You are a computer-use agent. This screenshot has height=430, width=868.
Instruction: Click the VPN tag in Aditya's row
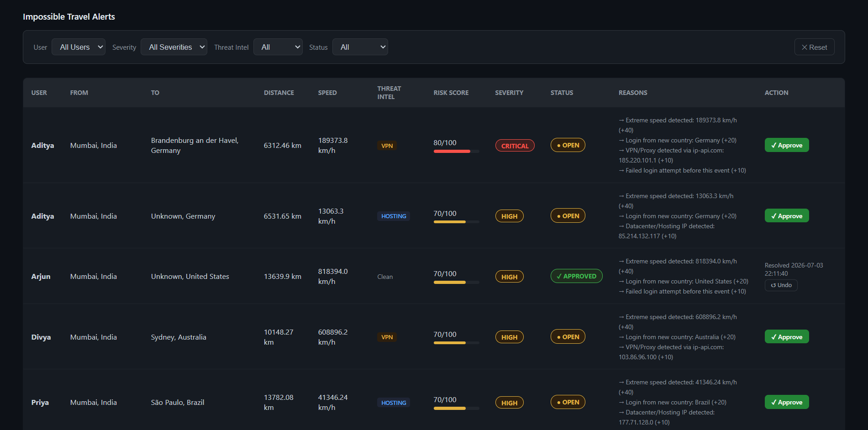click(387, 146)
